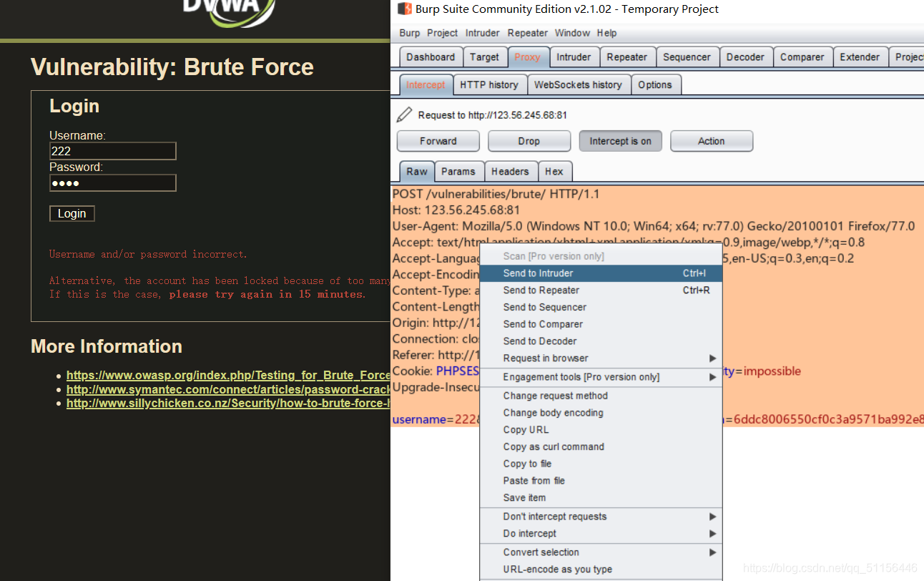Focus the Username input field in DVWA

pyautogui.click(x=113, y=151)
